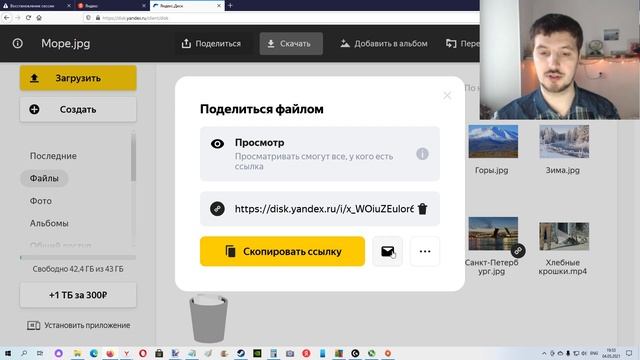Viewport: 640px width, 360px height.
Task: Select the Зима.jpg thumbnail
Action: pos(564,141)
